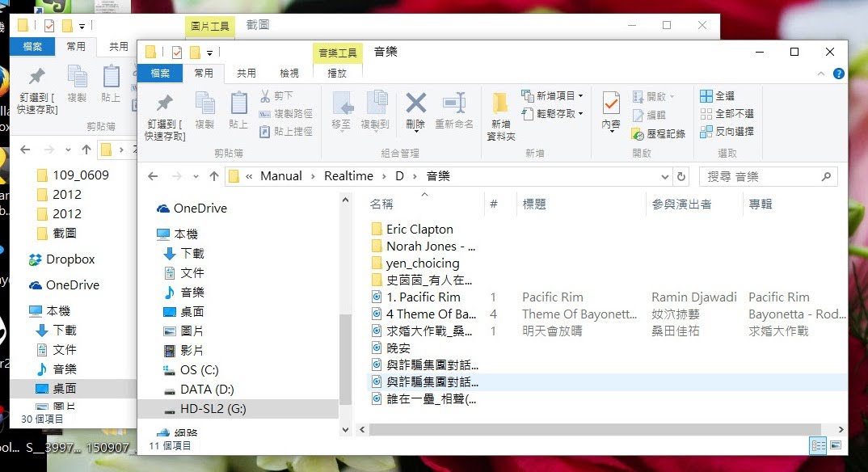Click the Manual breadcrumb in the address bar
868x472 pixels.
click(281, 176)
